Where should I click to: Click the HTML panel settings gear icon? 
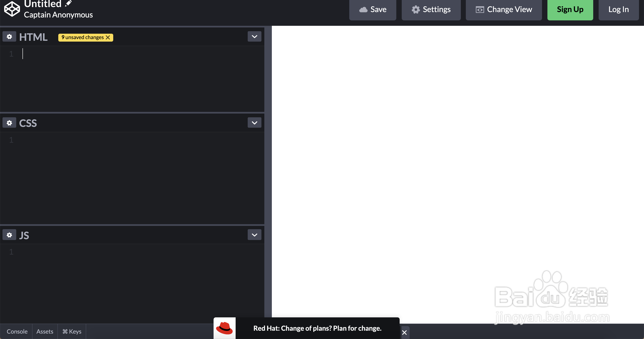tap(9, 37)
